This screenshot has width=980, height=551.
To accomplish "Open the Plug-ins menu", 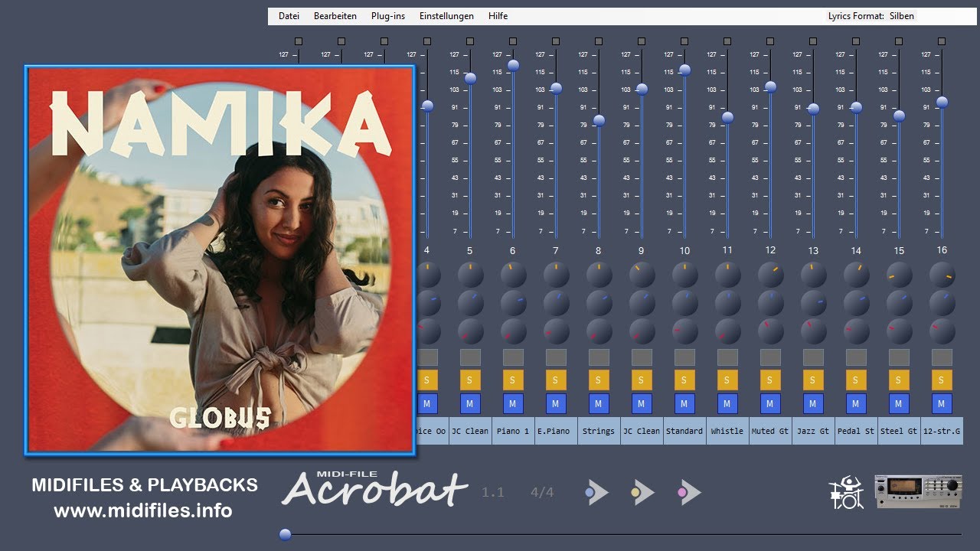I will point(388,16).
